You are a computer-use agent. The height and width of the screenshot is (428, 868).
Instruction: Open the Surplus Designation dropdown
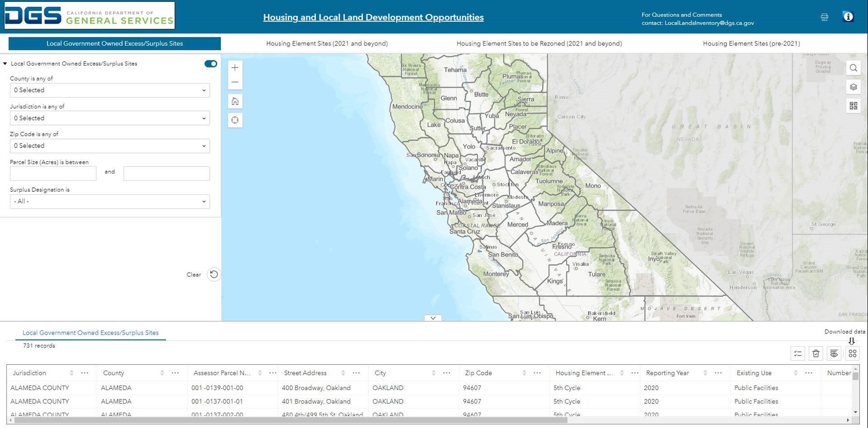coord(109,201)
